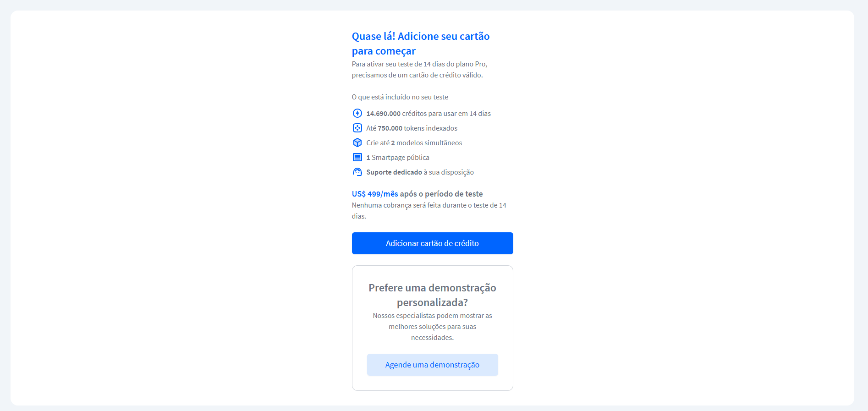Image resolution: width=868 pixels, height=411 pixels.
Task: Click the Para ativar seu teste paragraph
Action: pyautogui.click(x=420, y=70)
